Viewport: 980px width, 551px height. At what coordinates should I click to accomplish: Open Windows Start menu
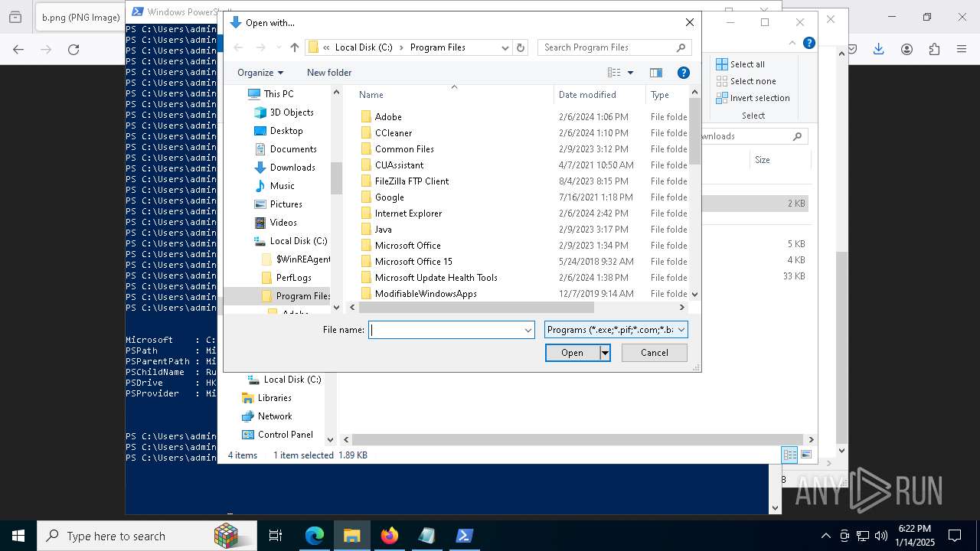pos(18,536)
